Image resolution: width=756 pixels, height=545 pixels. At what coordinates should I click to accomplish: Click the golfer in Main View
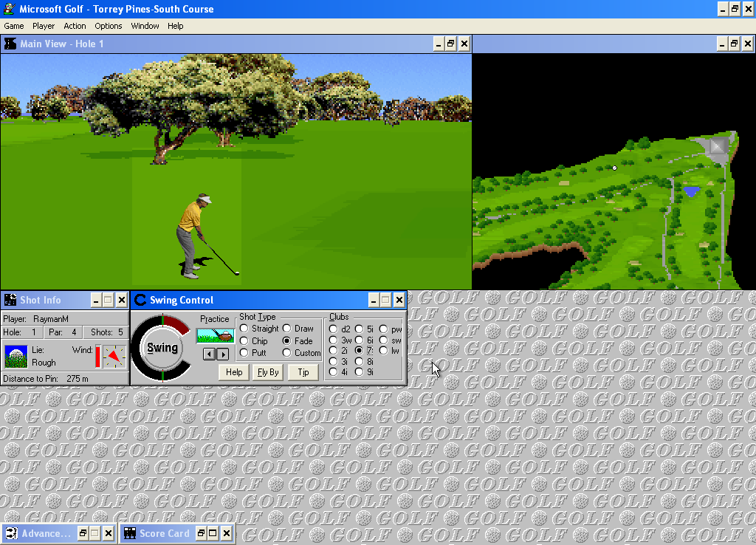(x=195, y=236)
